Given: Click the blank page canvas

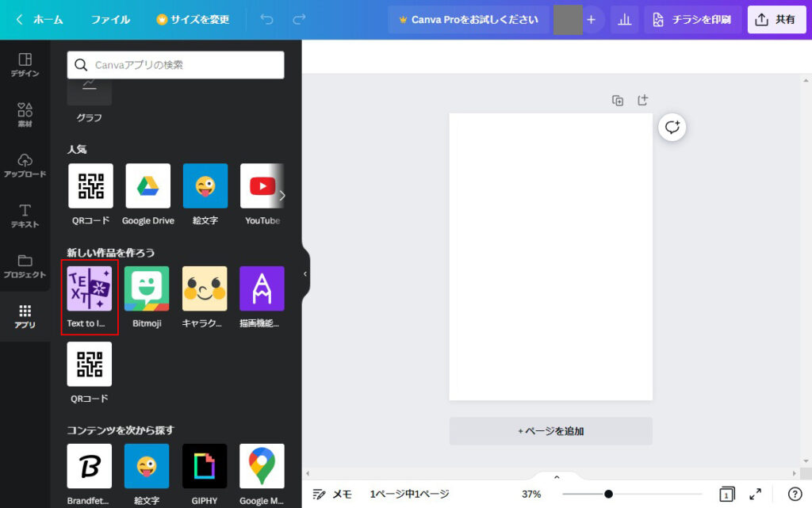Looking at the screenshot, I should click(x=550, y=257).
